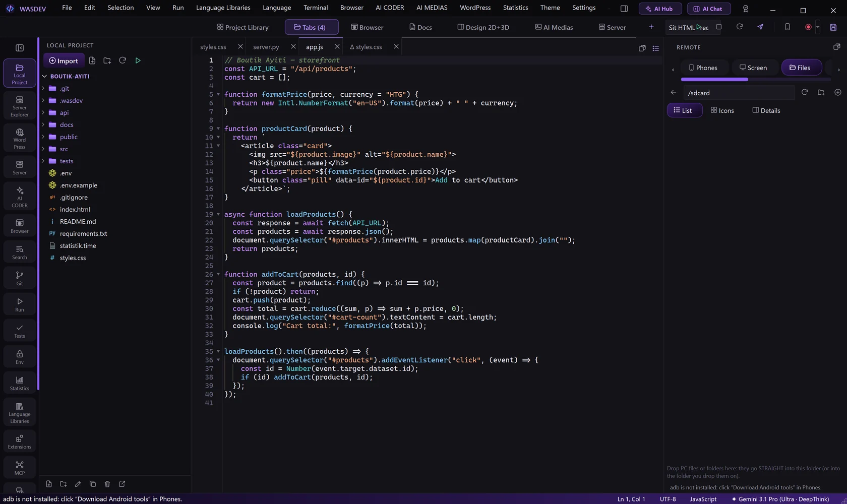The width and height of the screenshot is (847, 504).
Task: Switch remote files to Icons view
Action: [x=722, y=110]
